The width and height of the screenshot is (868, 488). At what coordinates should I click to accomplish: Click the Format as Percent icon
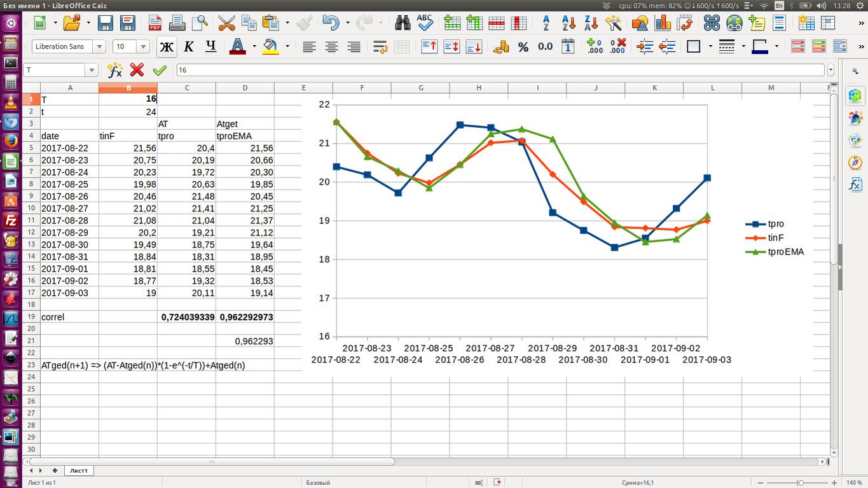[x=523, y=46]
